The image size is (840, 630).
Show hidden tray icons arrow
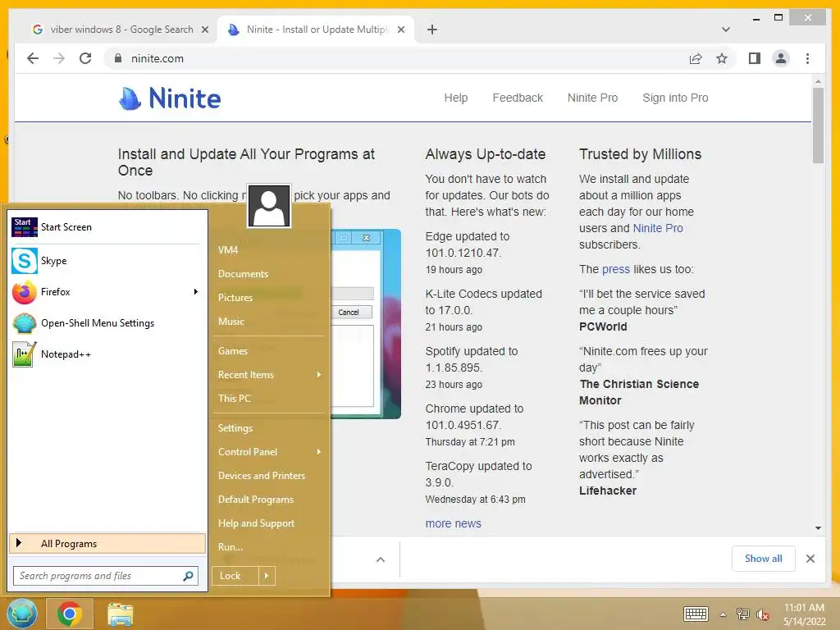coord(723,614)
